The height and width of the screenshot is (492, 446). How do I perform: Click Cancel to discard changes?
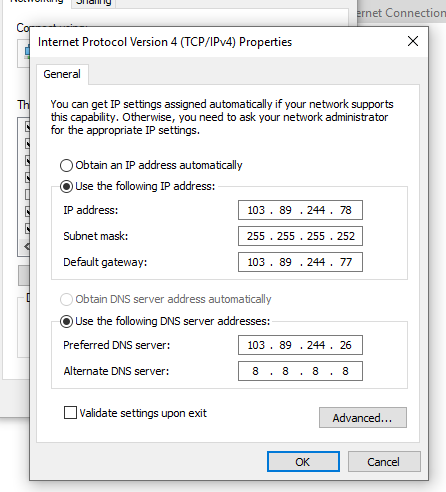point(384,462)
